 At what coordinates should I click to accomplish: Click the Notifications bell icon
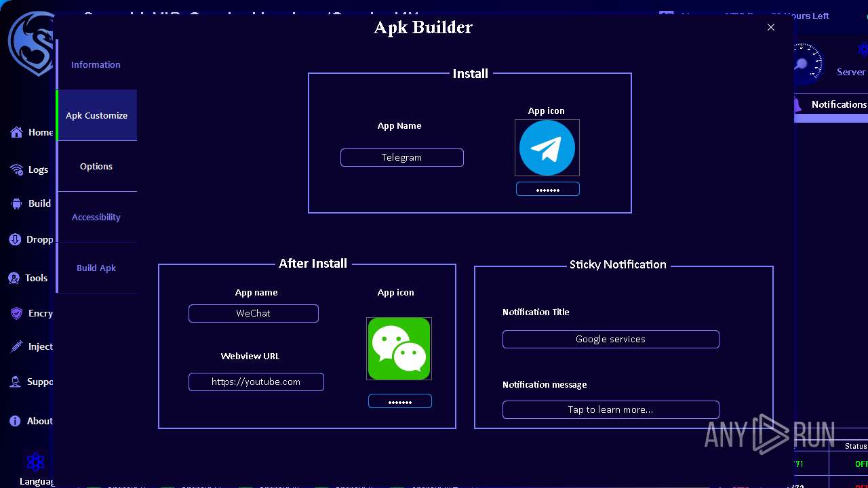click(x=797, y=104)
